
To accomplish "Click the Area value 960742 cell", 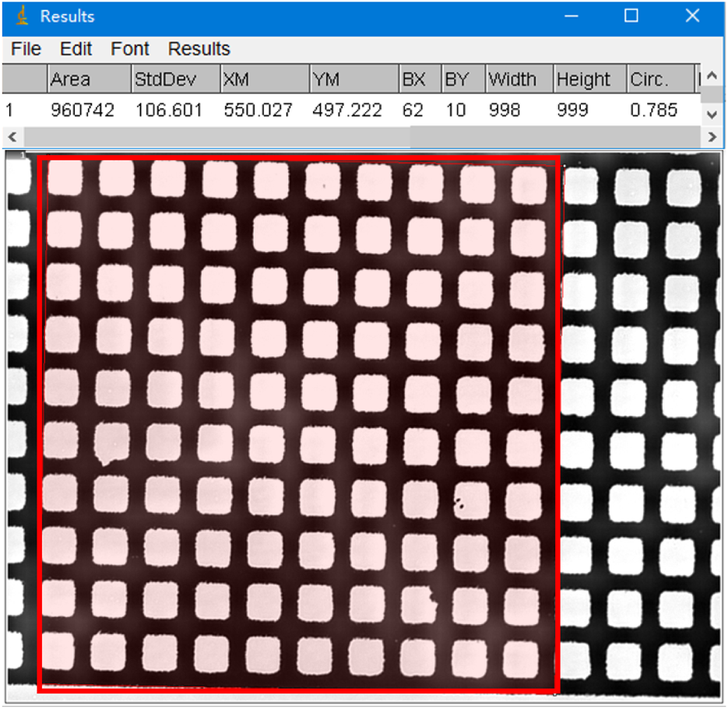I will 83,111.
